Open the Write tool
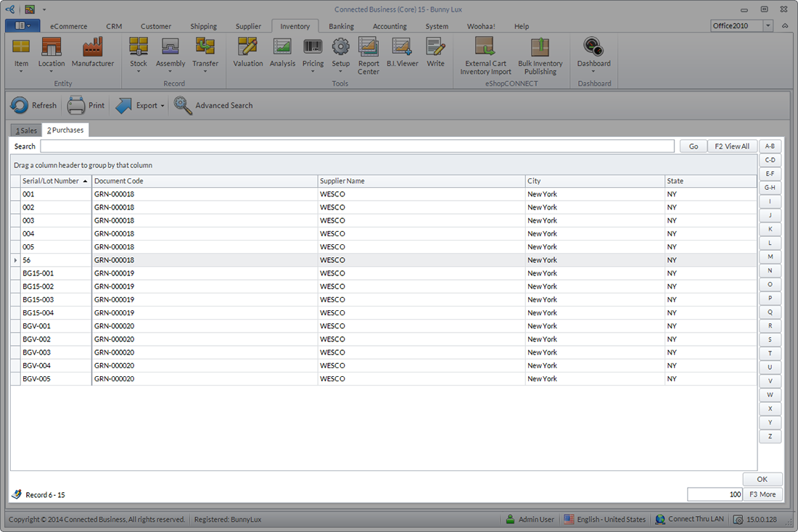 435,52
